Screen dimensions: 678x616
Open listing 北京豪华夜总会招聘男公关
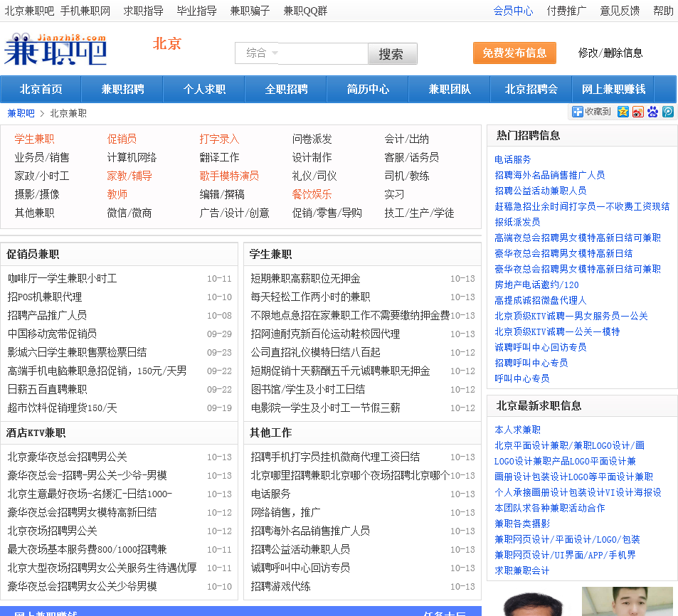67,457
